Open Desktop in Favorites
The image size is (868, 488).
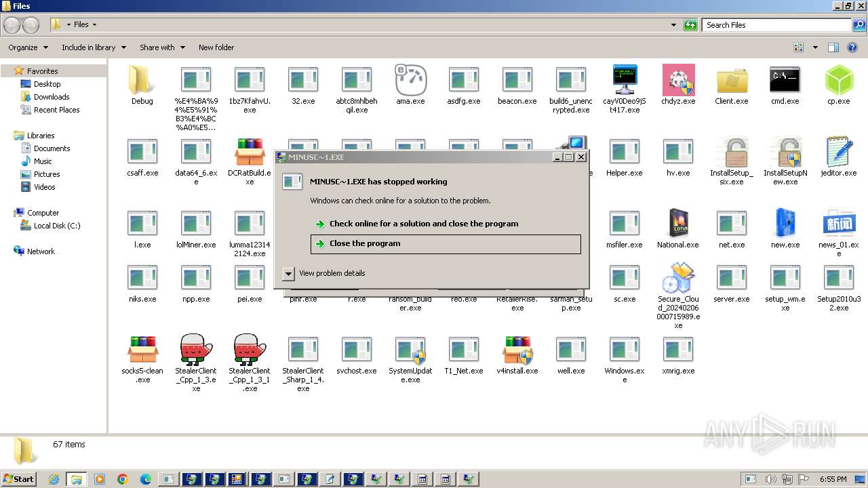tap(47, 84)
